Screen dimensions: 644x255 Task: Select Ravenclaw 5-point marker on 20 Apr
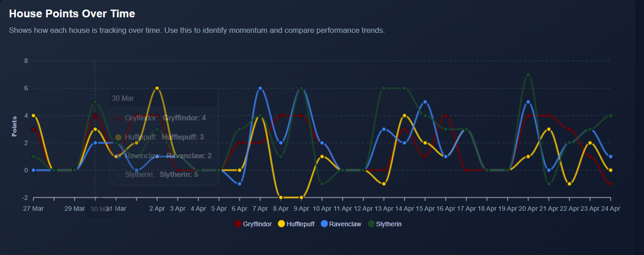click(528, 102)
